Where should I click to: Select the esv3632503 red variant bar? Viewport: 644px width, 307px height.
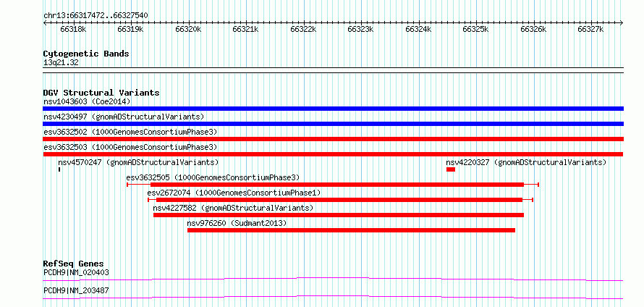pos(333,154)
